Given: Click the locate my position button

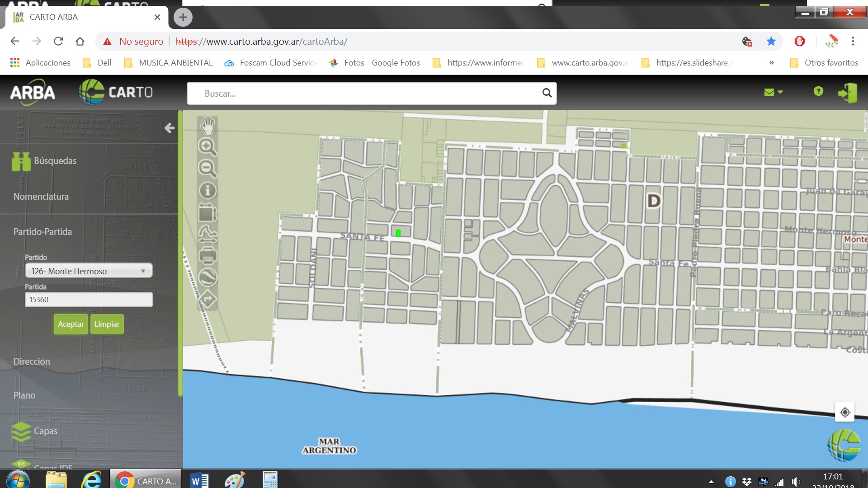Looking at the screenshot, I should pyautogui.click(x=844, y=412).
